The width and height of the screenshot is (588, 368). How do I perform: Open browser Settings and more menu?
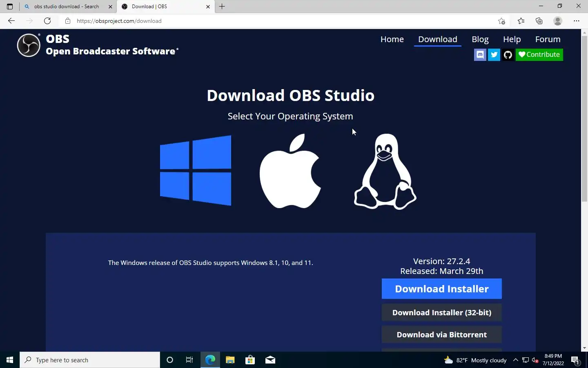[x=577, y=21]
